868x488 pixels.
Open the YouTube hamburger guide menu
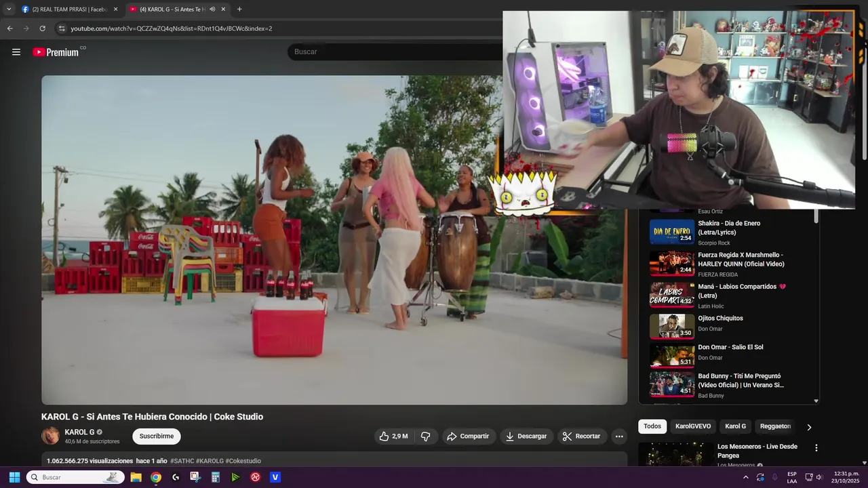(x=16, y=52)
